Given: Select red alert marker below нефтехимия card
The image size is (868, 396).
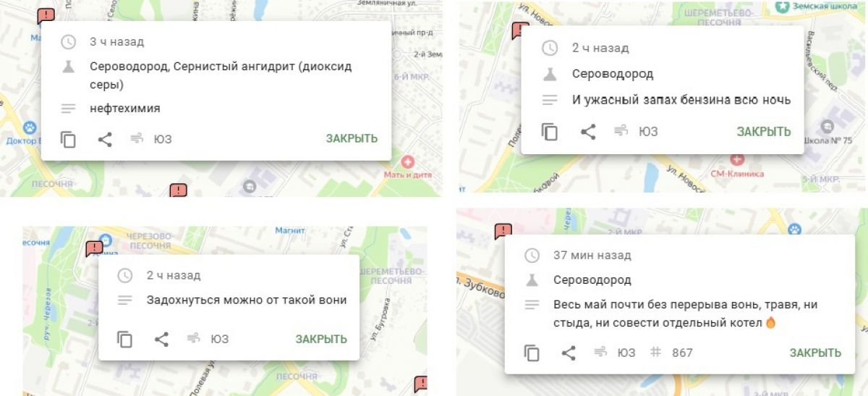Looking at the screenshot, I should coord(178,191).
